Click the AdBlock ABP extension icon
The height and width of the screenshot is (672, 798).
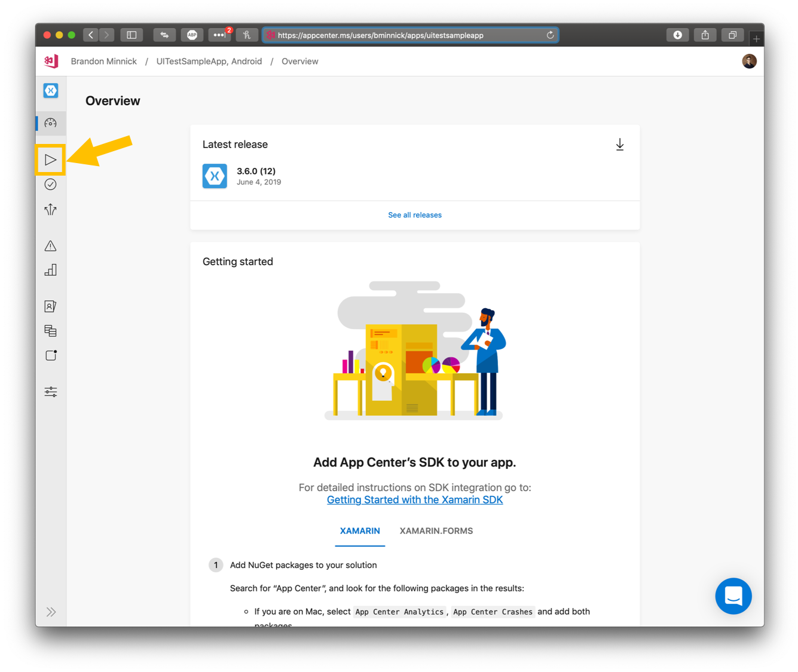point(192,35)
